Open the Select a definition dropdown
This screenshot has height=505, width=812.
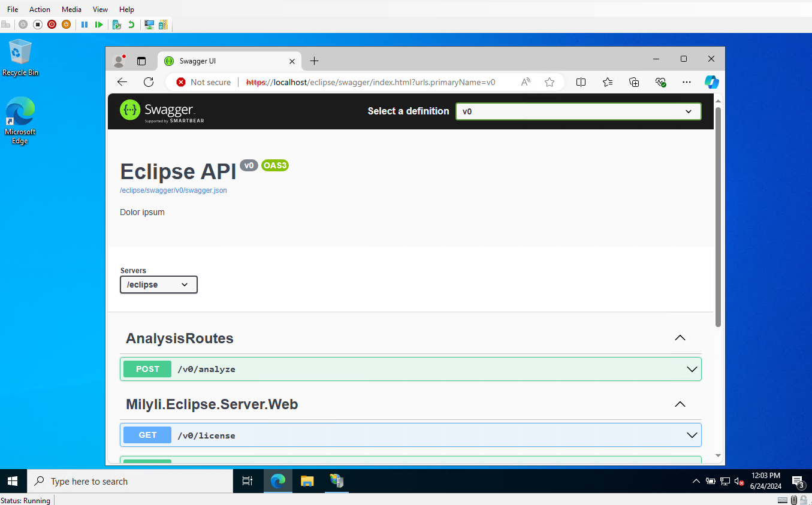click(578, 111)
